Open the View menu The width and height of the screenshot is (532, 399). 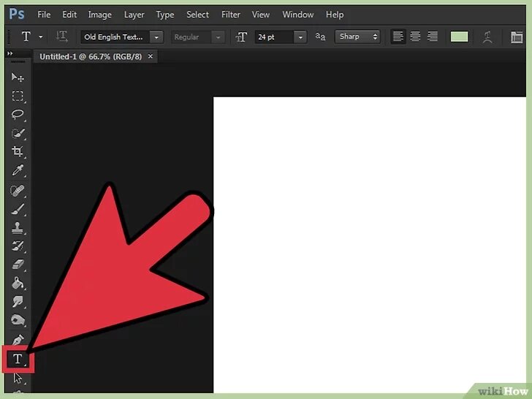pos(261,15)
